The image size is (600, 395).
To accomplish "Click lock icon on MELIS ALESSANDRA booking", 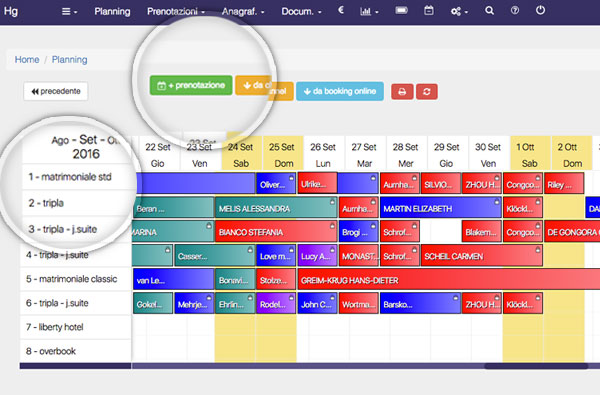I will 332,202.
